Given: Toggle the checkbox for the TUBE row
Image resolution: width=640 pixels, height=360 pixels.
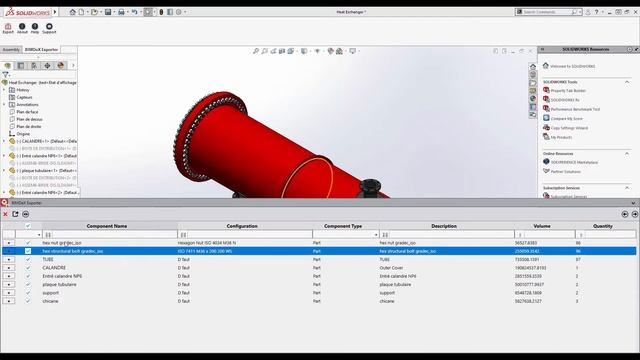Looking at the screenshot, I should (28, 260).
